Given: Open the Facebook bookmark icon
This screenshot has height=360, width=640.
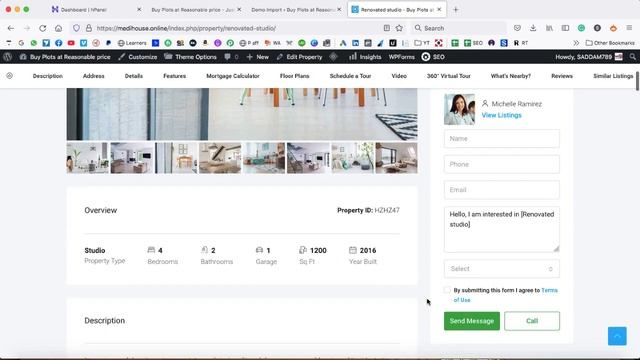Looking at the screenshot, I should pyautogui.click(x=59, y=43).
